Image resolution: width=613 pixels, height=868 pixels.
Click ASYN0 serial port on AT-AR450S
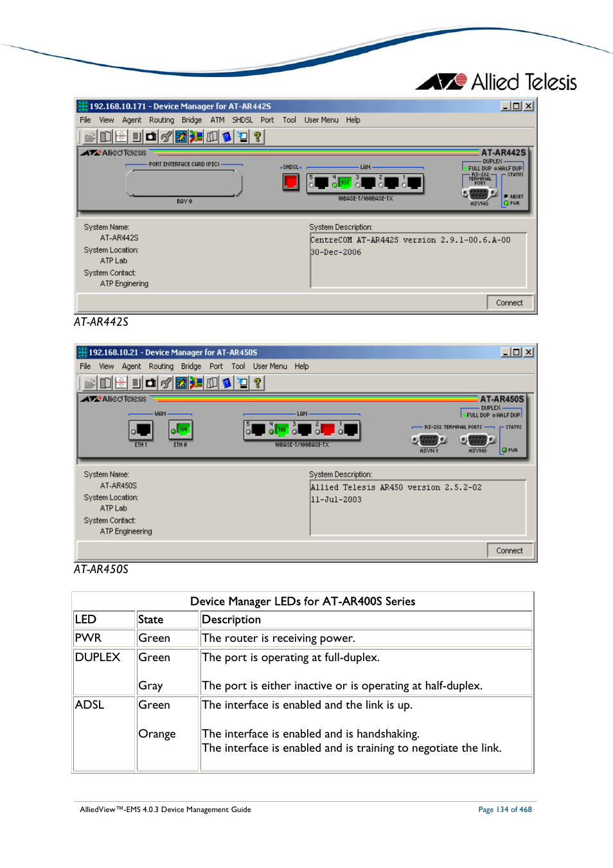pos(477,440)
